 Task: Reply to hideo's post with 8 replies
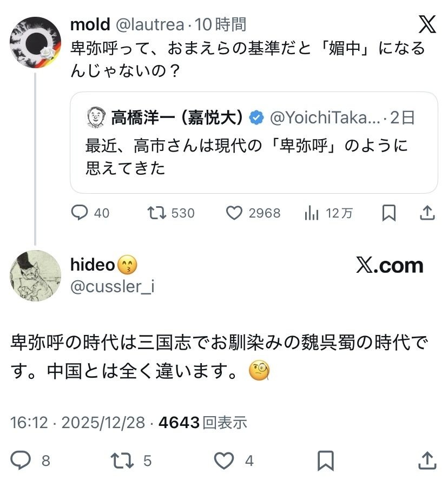point(21,461)
